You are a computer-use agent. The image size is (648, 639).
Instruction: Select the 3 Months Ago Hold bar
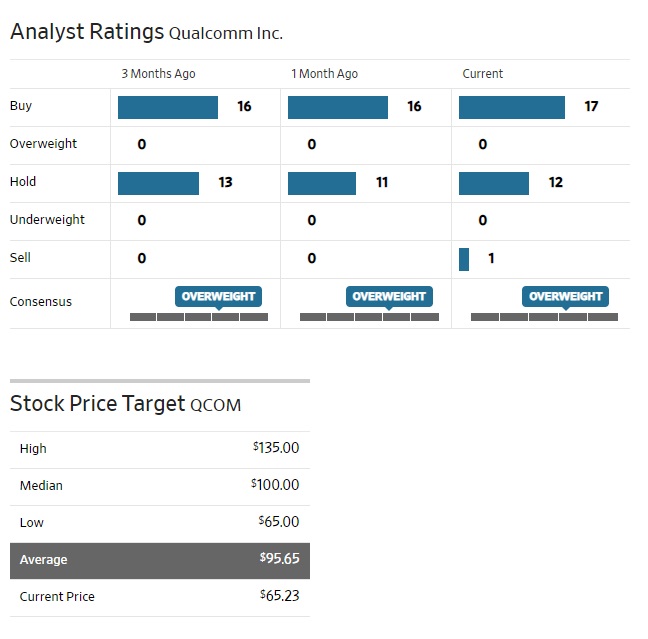coord(158,183)
